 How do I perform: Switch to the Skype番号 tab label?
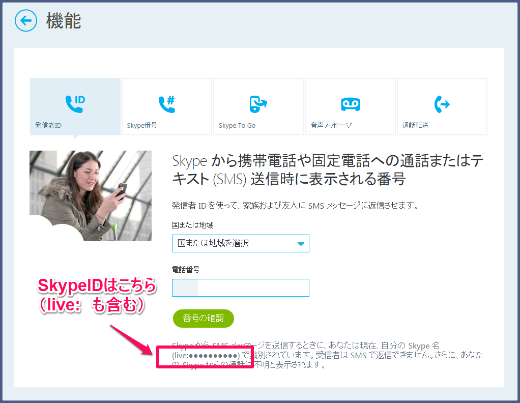142,125
